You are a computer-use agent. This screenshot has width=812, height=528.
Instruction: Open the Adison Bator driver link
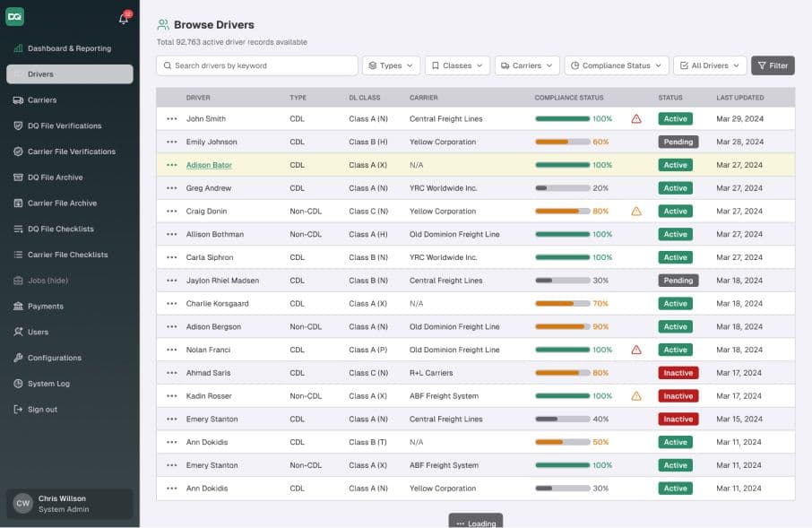209,165
